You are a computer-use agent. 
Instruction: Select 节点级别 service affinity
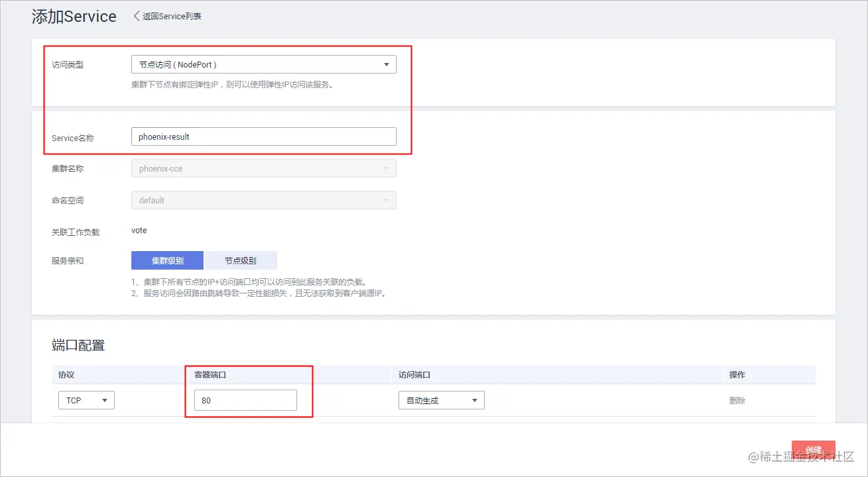(241, 260)
